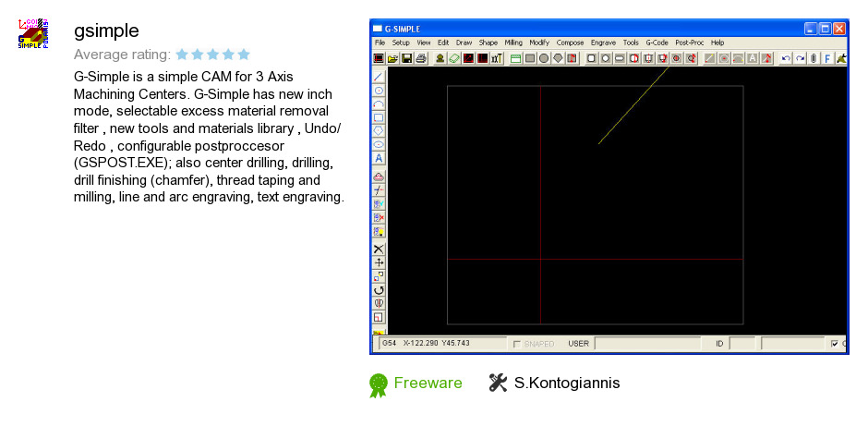Open the Modify menu
Viewport: 868px width, 426px height.
[x=539, y=43]
